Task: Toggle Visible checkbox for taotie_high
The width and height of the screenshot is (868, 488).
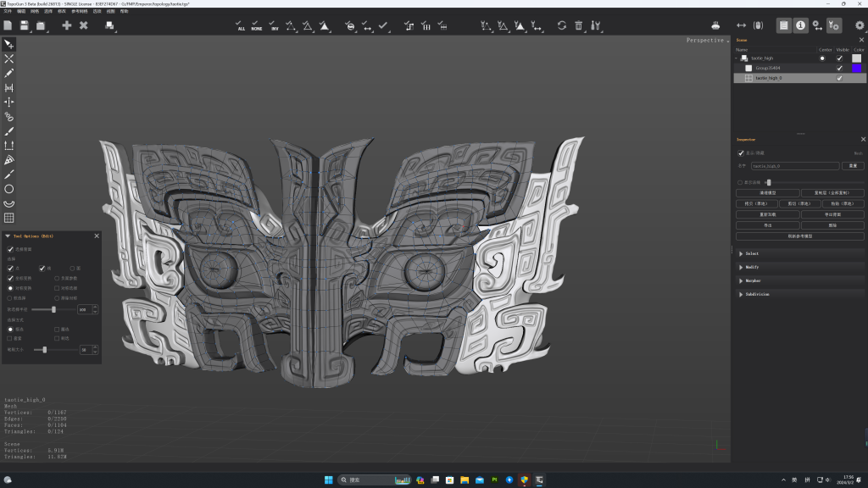Action: (840, 58)
